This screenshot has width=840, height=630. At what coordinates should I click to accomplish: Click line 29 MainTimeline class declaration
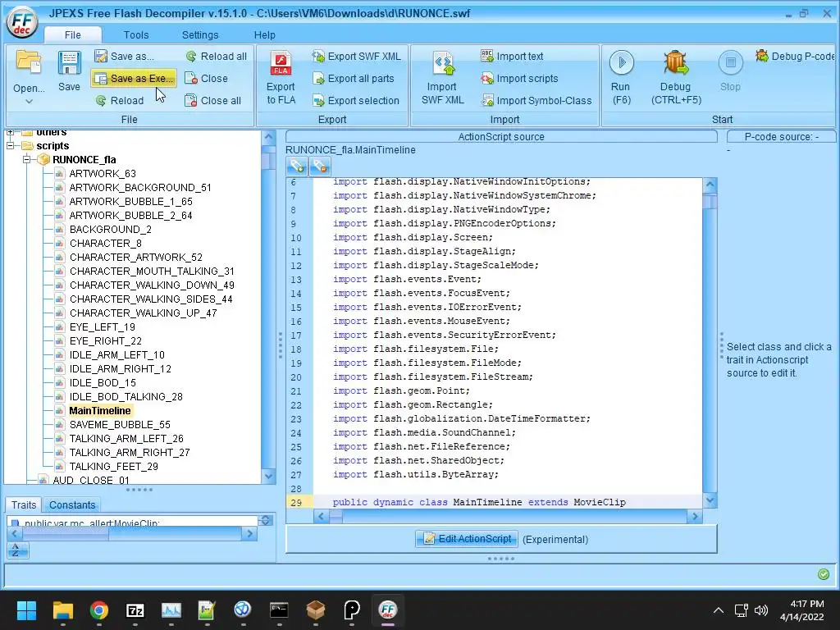coord(479,502)
